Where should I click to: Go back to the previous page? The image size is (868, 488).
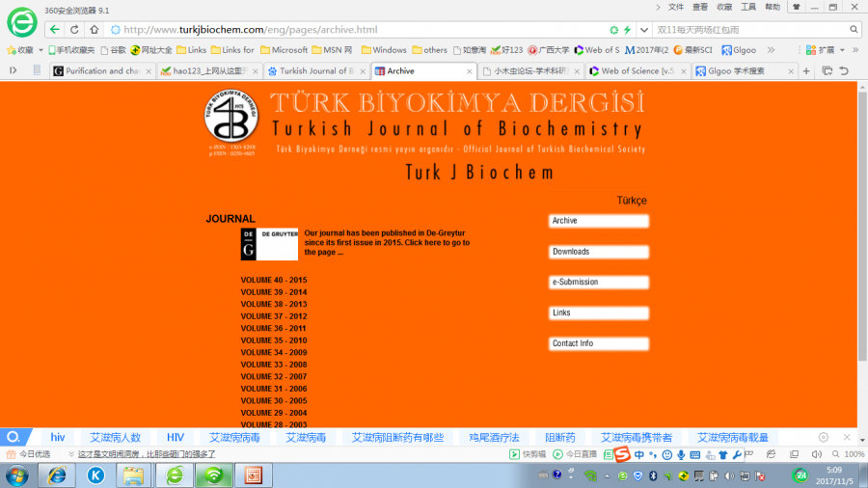[54, 29]
